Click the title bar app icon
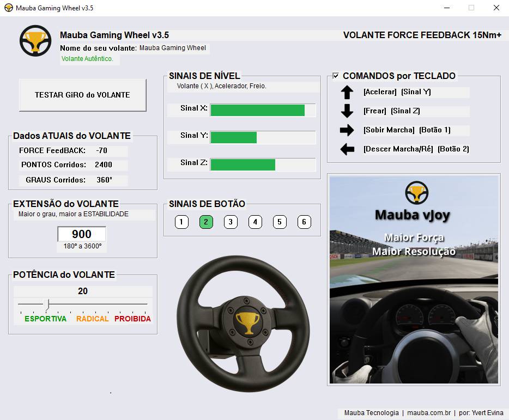This screenshot has height=420, width=509. coord(8,8)
